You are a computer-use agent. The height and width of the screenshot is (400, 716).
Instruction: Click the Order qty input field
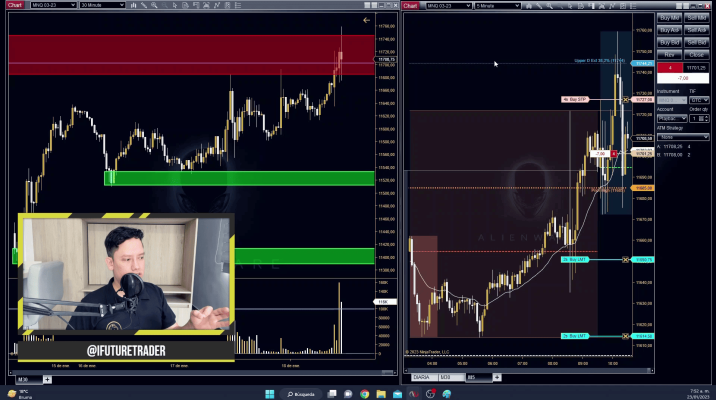click(x=692, y=118)
